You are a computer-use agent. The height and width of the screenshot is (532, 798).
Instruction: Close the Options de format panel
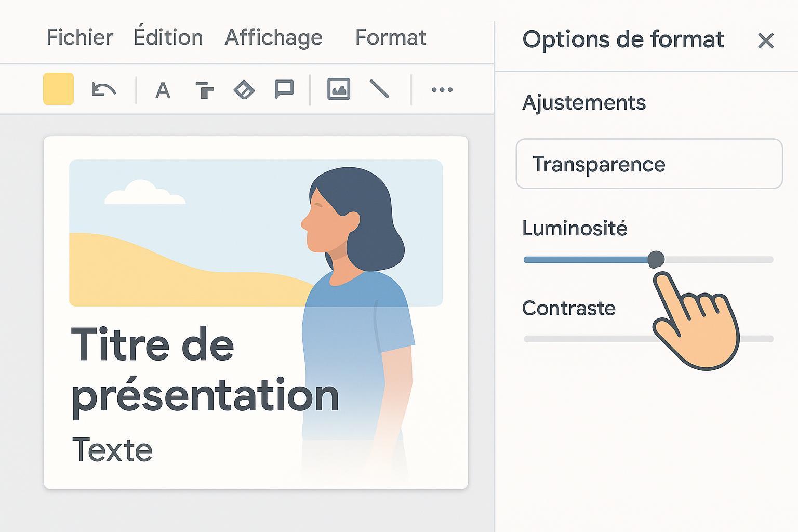click(x=766, y=41)
